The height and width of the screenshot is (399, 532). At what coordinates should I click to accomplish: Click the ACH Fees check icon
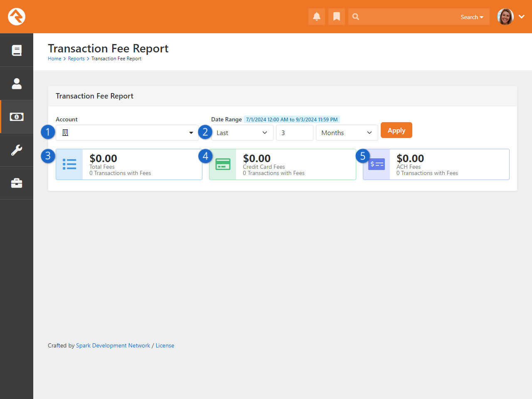click(x=377, y=164)
